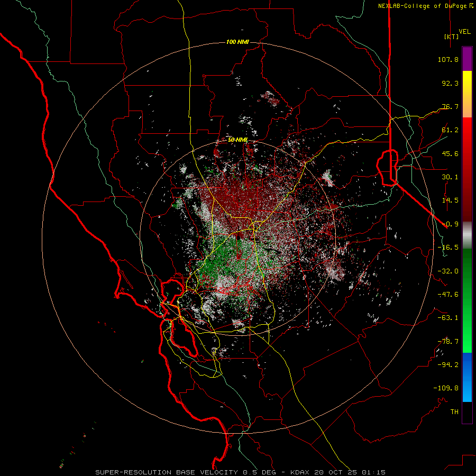Click the 92.3 velocity scale value
The width and height of the screenshot is (476, 476).
[450, 83]
